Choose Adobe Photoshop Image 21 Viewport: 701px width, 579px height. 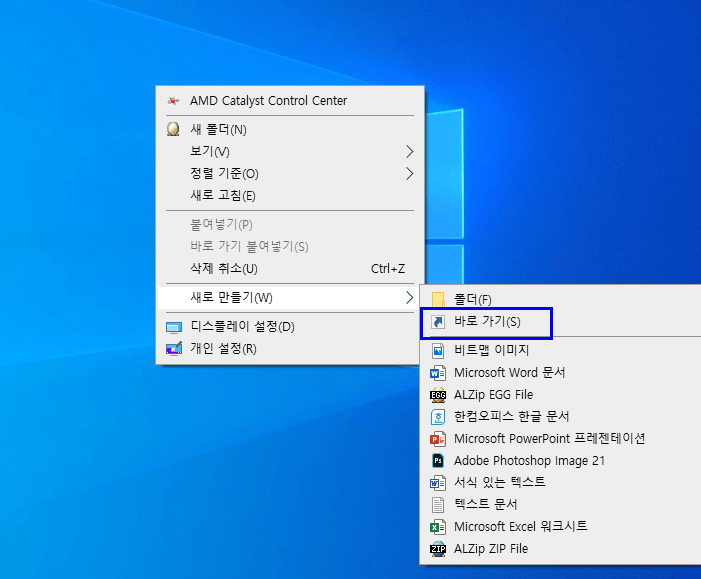tap(561, 461)
